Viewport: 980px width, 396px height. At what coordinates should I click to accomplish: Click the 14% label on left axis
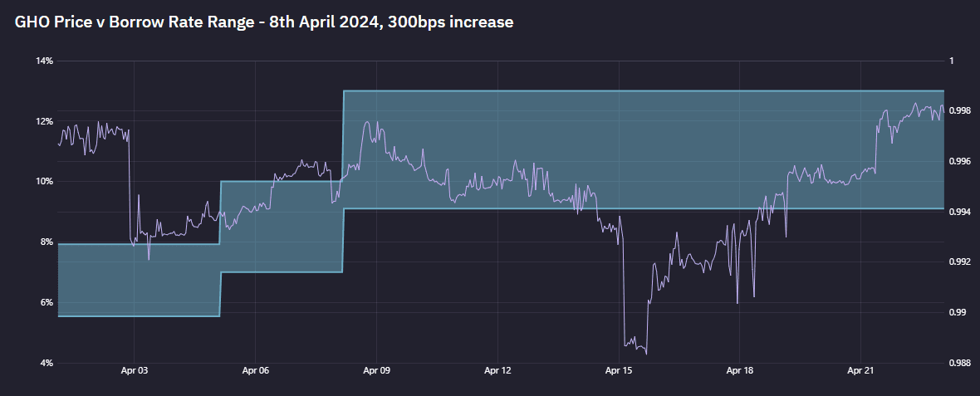pos(43,61)
